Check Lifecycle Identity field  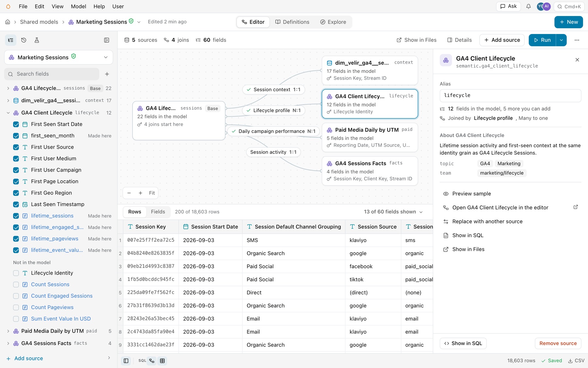tap(16, 273)
